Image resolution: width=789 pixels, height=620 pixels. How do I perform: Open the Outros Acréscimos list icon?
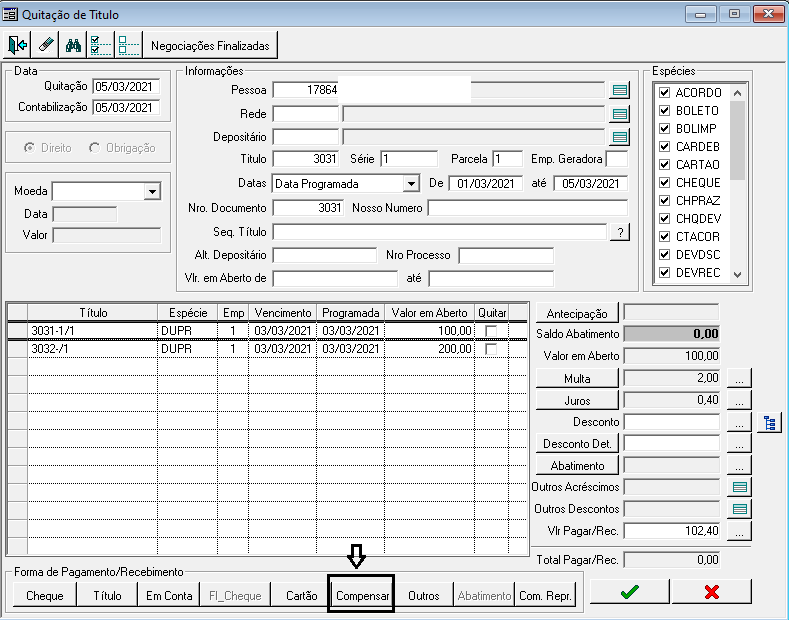pyautogui.click(x=739, y=487)
